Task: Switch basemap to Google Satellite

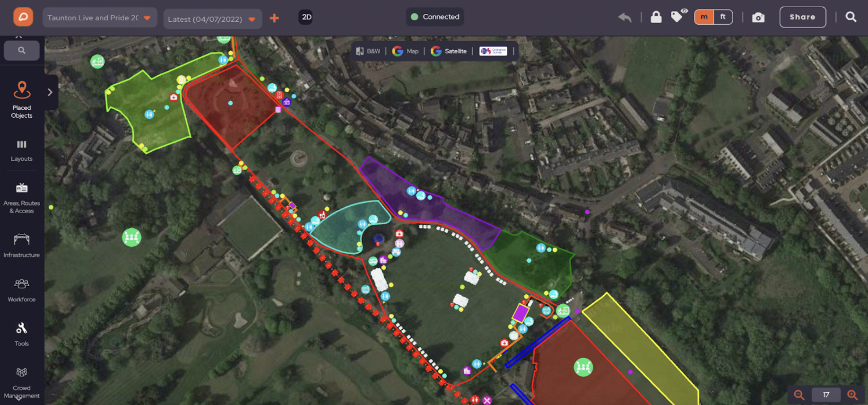Action: (449, 51)
